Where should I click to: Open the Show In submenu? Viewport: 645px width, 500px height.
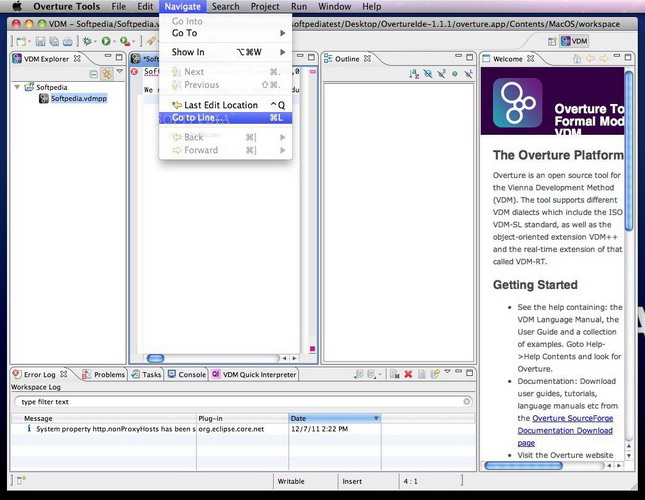(x=225, y=52)
